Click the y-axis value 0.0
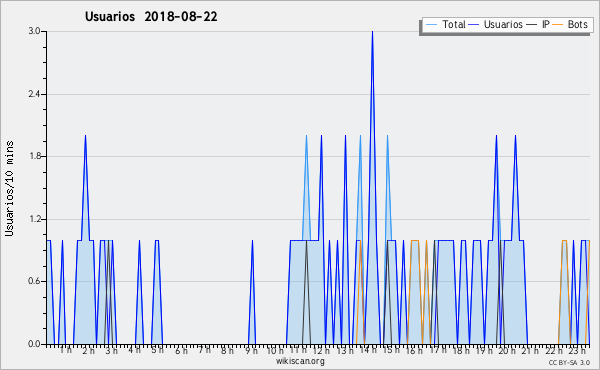Viewport: 600px width, 370px height. coord(34,344)
